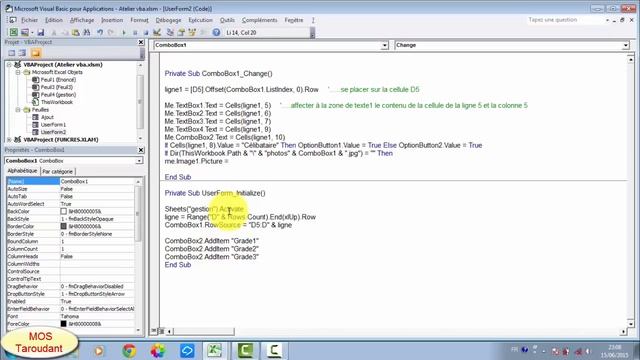Click the Insert UserForm toolbar icon
The height and width of the screenshot is (360, 640).
pos(25,32)
